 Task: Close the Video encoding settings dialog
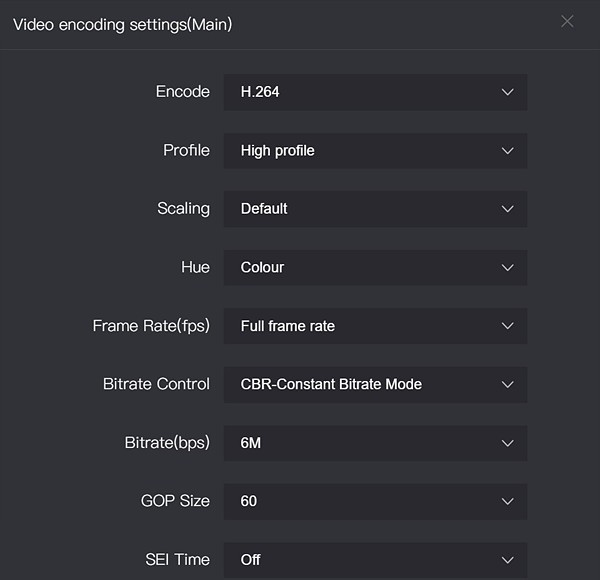567,21
